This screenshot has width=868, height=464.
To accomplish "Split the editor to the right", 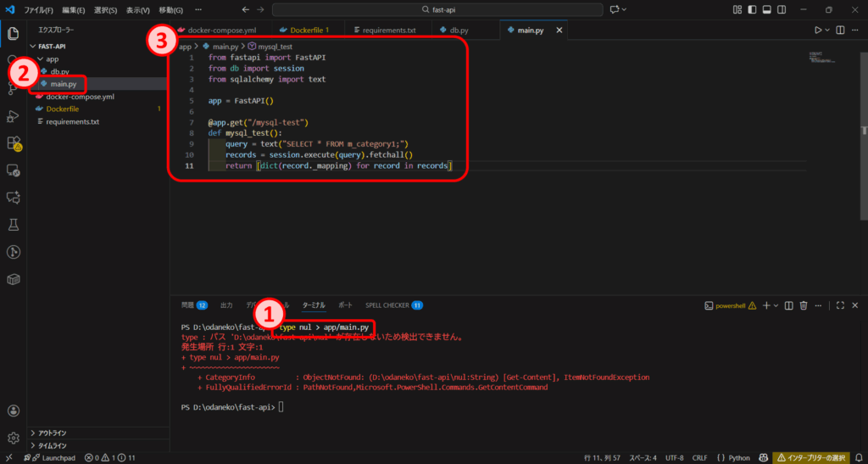I will coord(840,31).
